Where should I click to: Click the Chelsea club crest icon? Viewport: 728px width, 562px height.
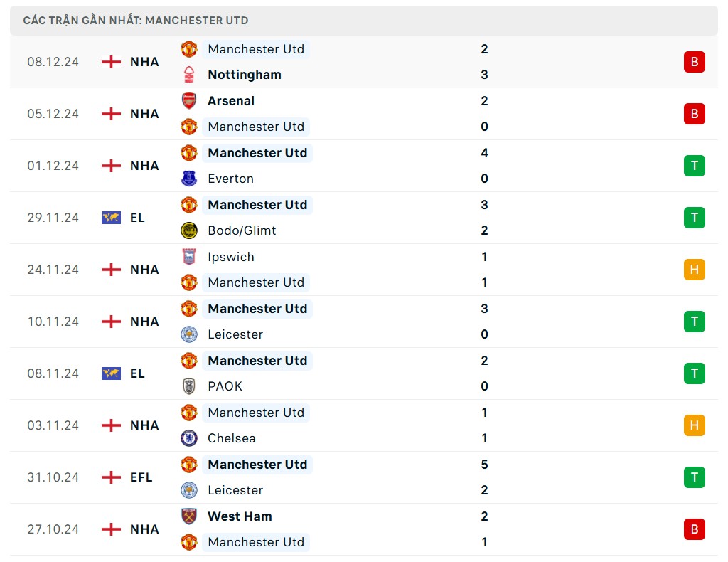(x=188, y=438)
